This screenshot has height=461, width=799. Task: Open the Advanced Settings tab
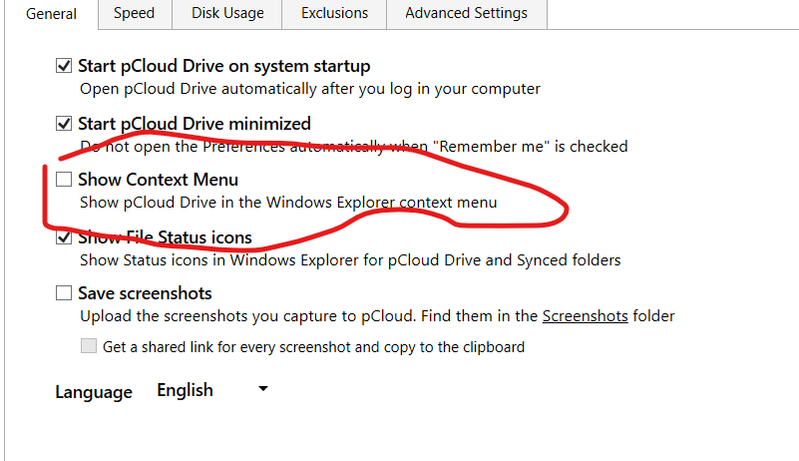pyautogui.click(x=466, y=14)
